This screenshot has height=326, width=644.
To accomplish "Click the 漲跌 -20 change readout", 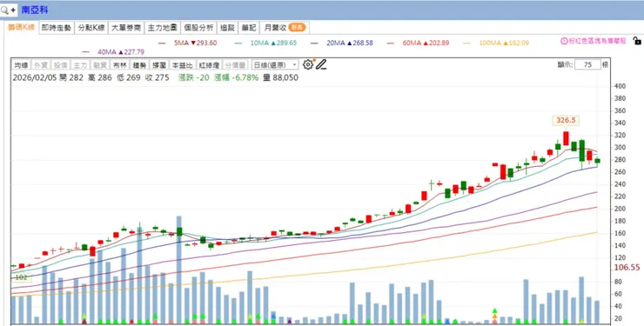I will point(194,77).
